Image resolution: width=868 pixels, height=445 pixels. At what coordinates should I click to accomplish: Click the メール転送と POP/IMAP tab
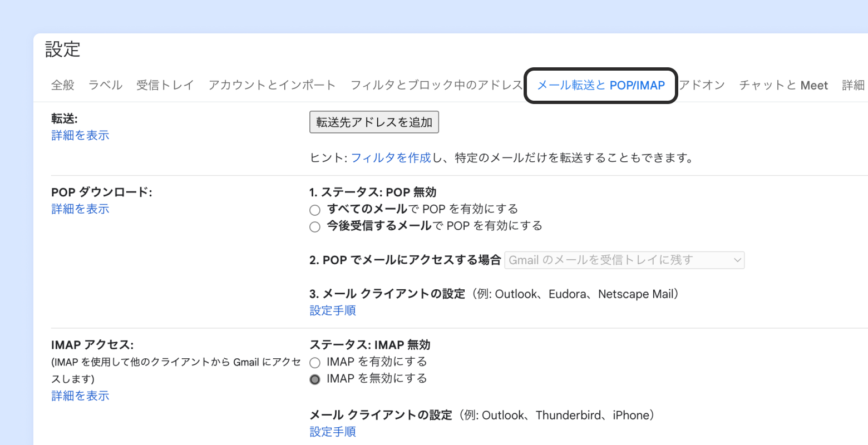coord(601,85)
